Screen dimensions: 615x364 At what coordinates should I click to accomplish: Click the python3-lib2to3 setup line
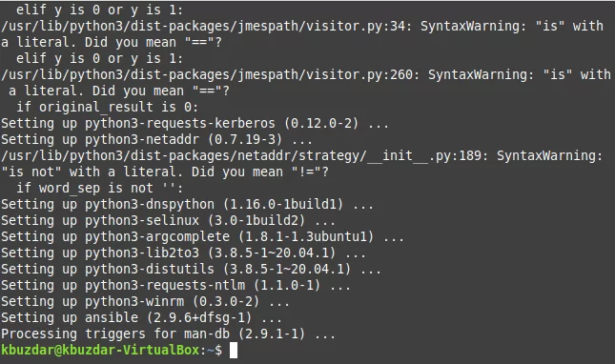(183, 253)
